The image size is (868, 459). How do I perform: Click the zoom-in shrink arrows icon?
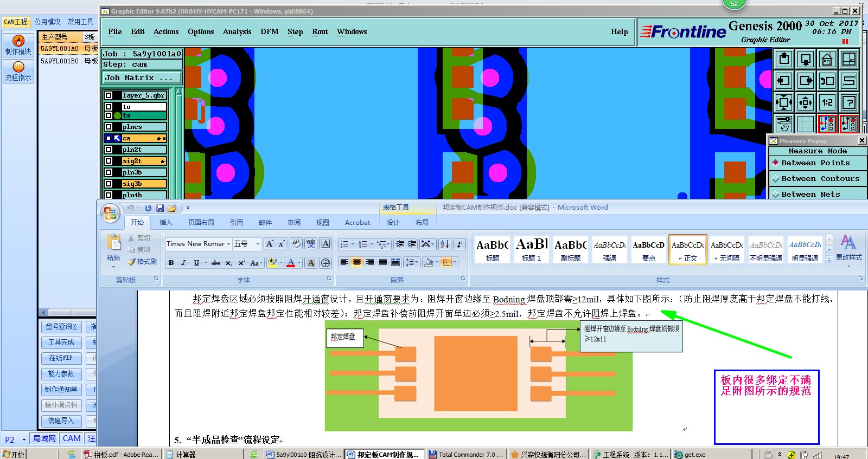tap(806, 102)
